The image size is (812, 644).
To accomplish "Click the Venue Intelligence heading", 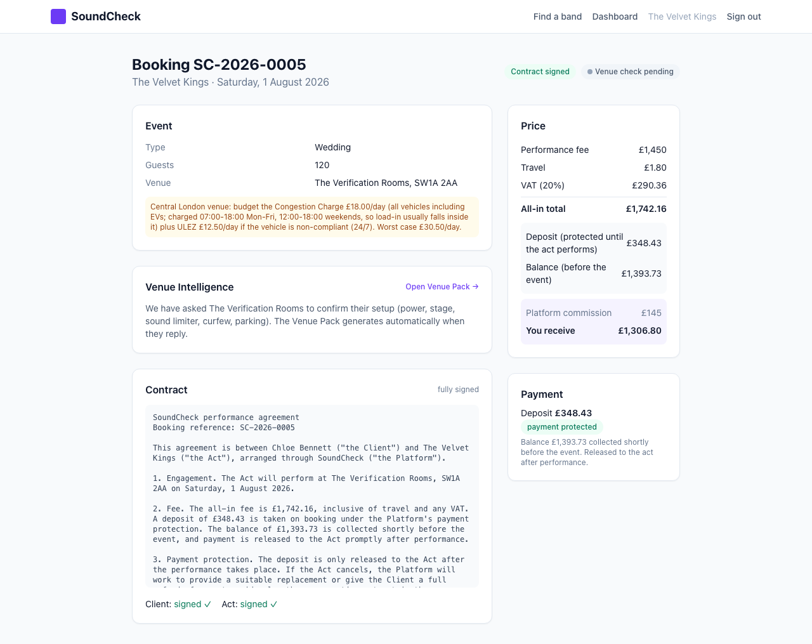I will pos(190,287).
